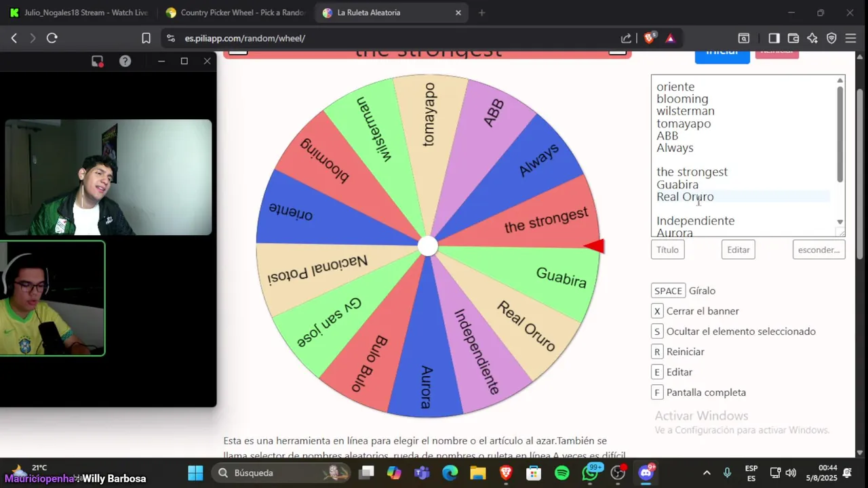868x488 pixels.
Task: Select the La Ruleta Aleatoria tab
Action: (392, 12)
